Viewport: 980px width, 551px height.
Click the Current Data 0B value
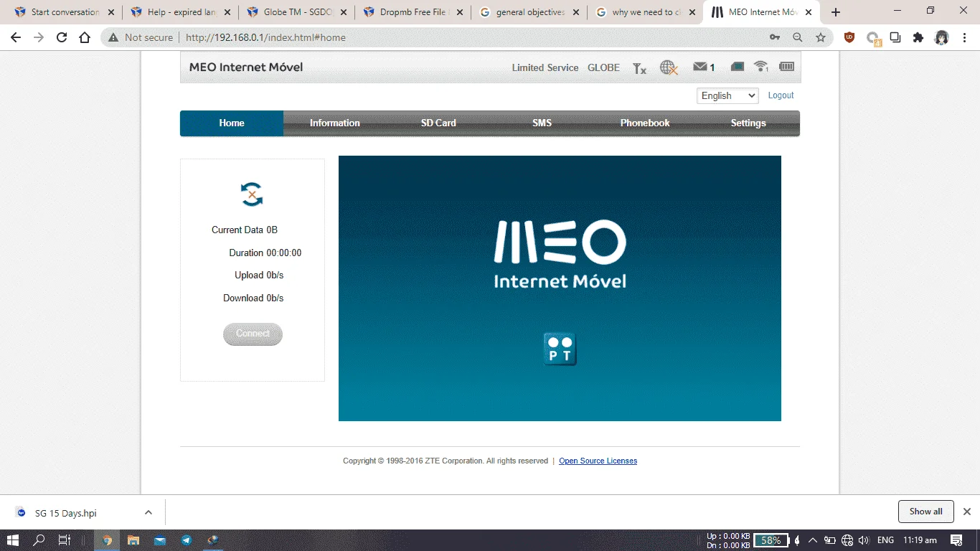(x=272, y=230)
